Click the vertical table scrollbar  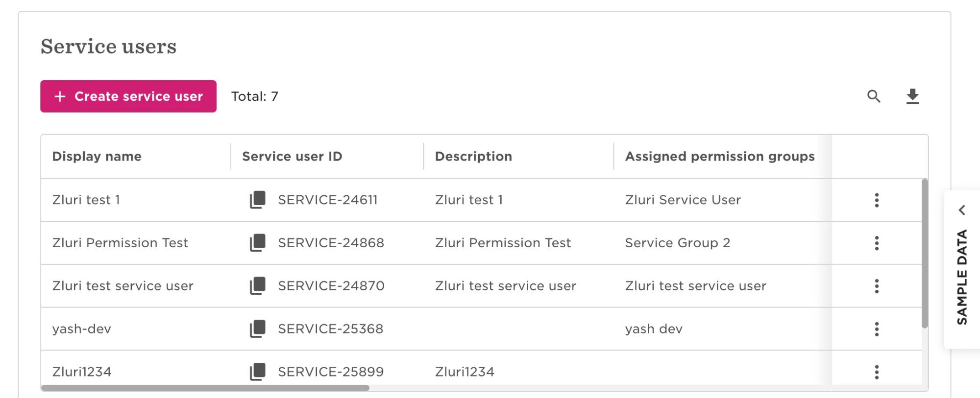pyautogui.click(x=925, y=254)
